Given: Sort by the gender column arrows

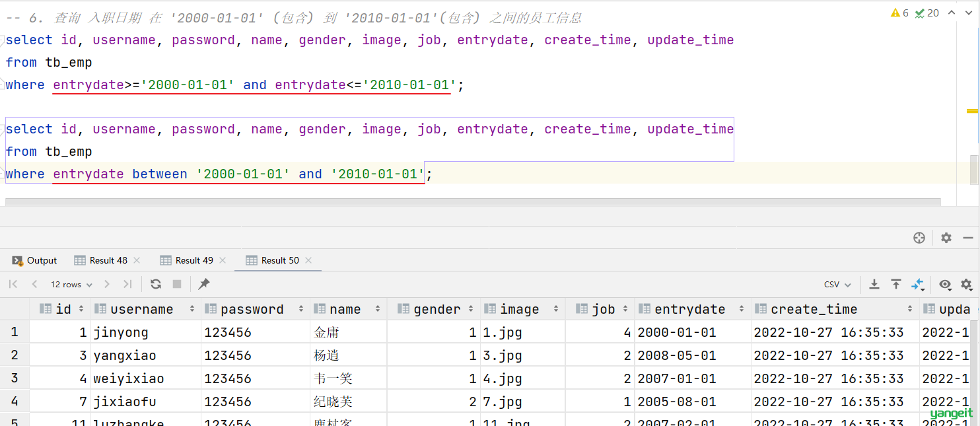Looking at the screenshot, I should coord(472,309).
